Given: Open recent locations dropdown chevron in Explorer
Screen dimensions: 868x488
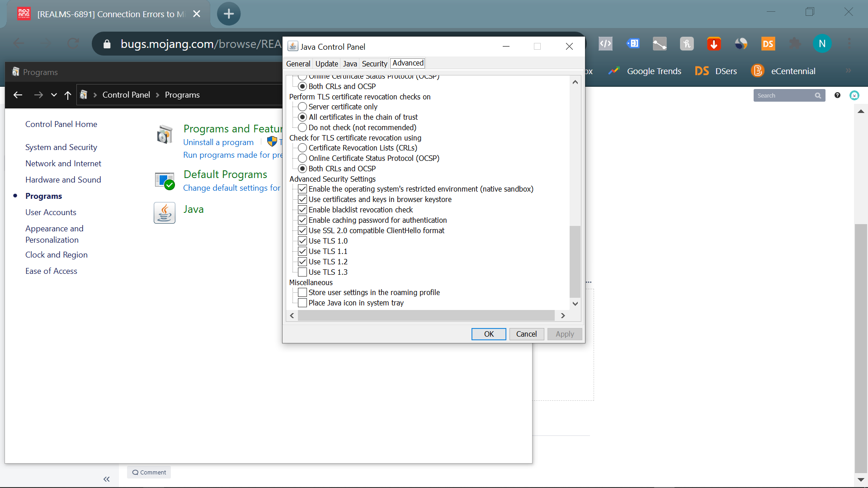Looking at the screenshot, I should pyautogui.click(x=54, y=95).
